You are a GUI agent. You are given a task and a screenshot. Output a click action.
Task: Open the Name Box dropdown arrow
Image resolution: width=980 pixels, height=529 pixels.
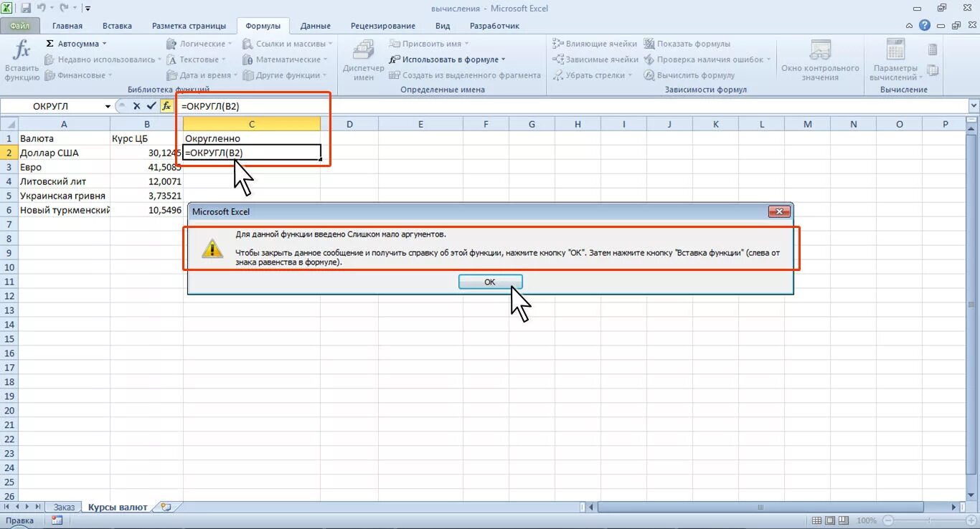108,105
